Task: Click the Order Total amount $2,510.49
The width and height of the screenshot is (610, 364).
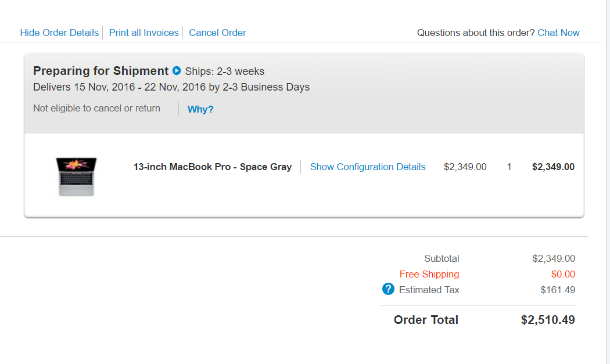Action: [x=548, y=320]
